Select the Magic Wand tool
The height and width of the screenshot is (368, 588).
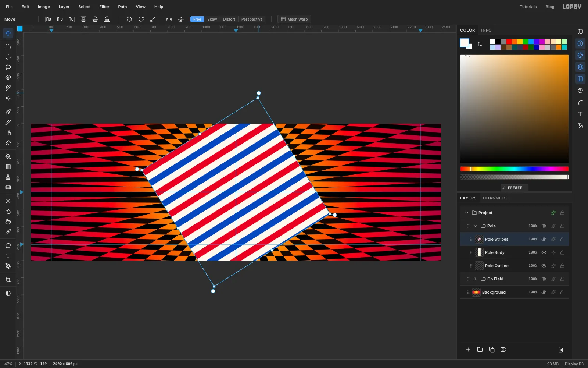[8, 88]
